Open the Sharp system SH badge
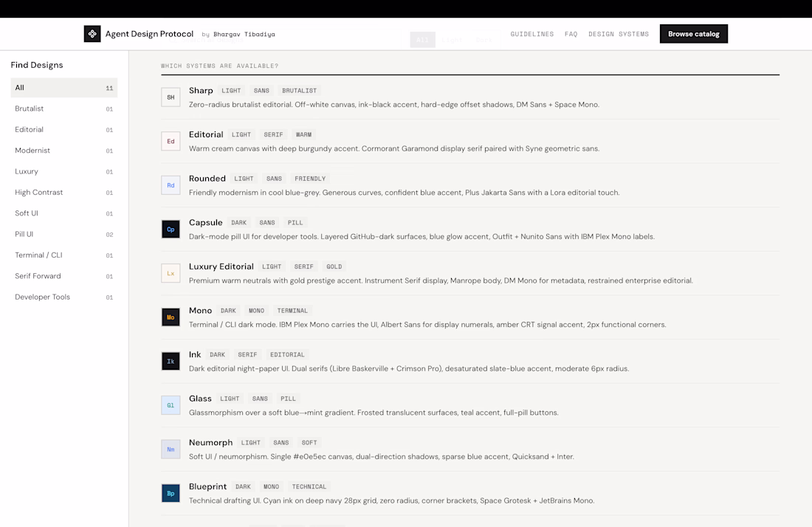The height and width of the screenshot is (527, 812). point(171,97)
